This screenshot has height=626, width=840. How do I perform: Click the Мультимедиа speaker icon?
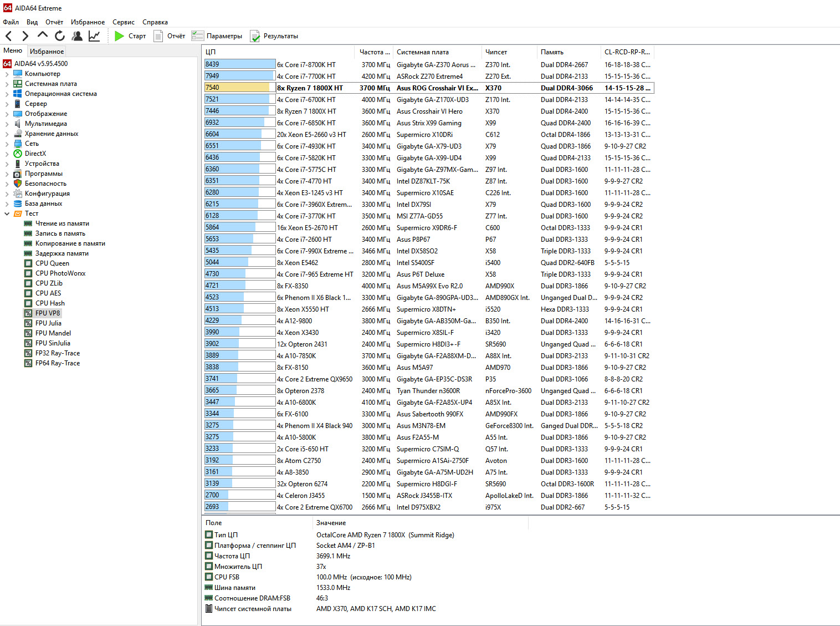coord(18,124)
